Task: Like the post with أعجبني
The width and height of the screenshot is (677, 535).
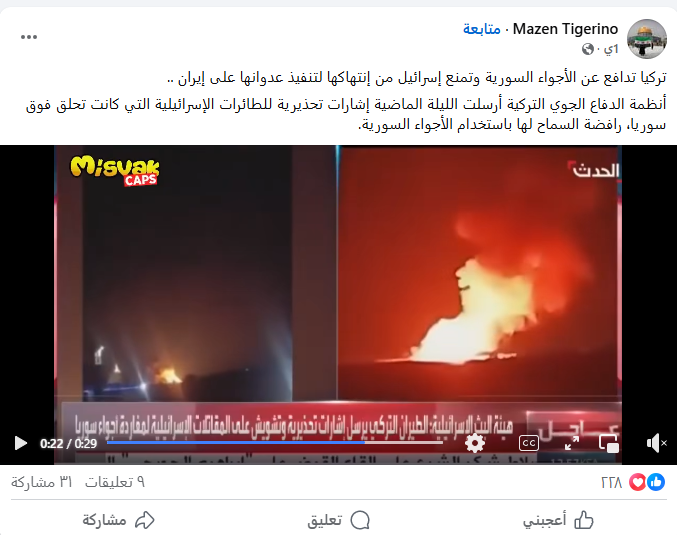Action: click(x=558, y=520)
